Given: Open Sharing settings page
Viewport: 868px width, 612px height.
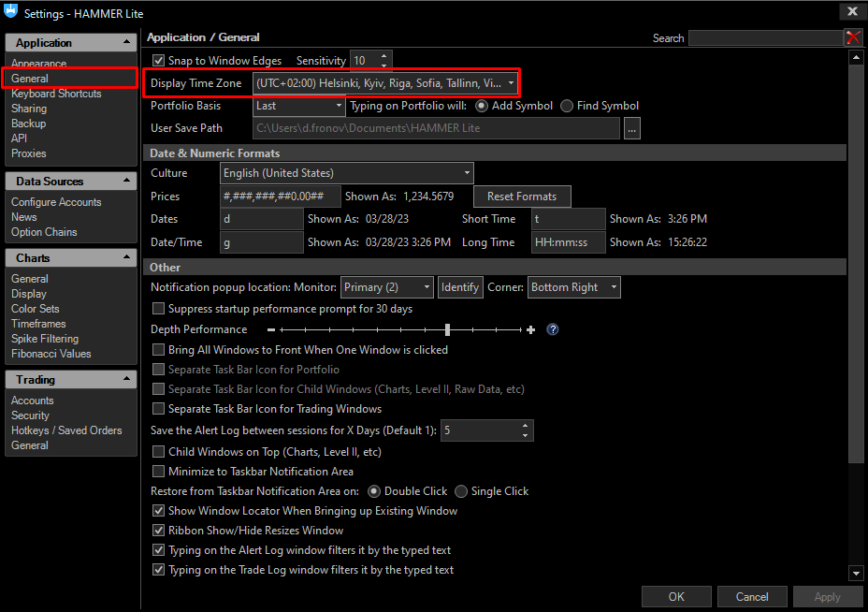Looking at the screenshot, I should pyautogui.click(x=29, y=109).
